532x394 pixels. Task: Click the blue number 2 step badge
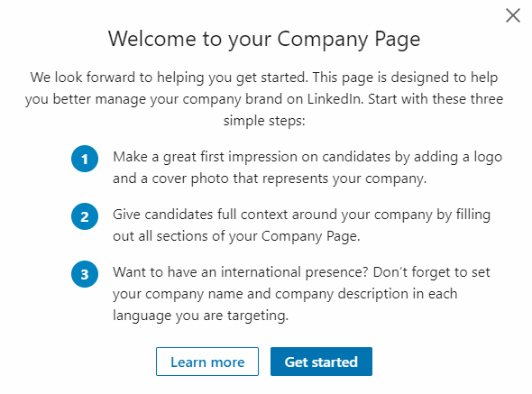point(85,216)
